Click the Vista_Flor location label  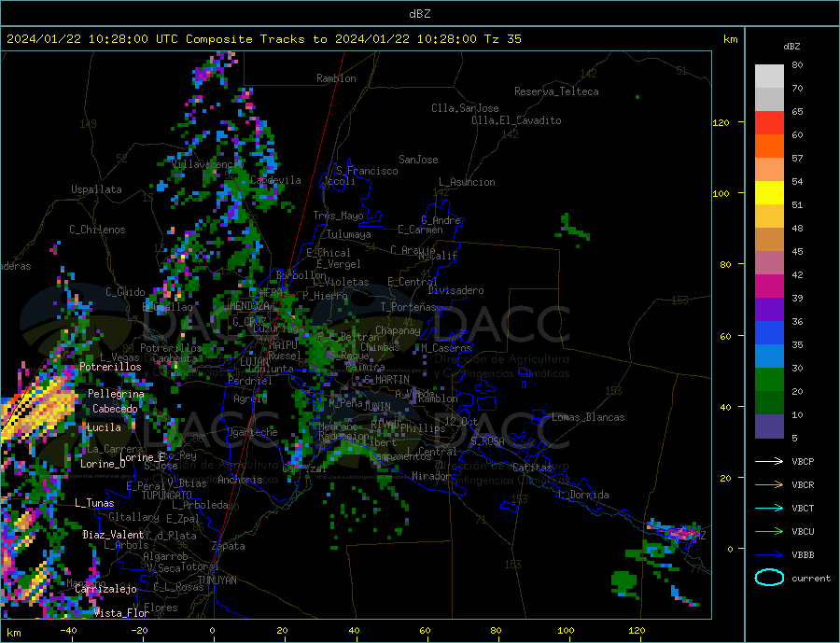[x=121, y=612]
